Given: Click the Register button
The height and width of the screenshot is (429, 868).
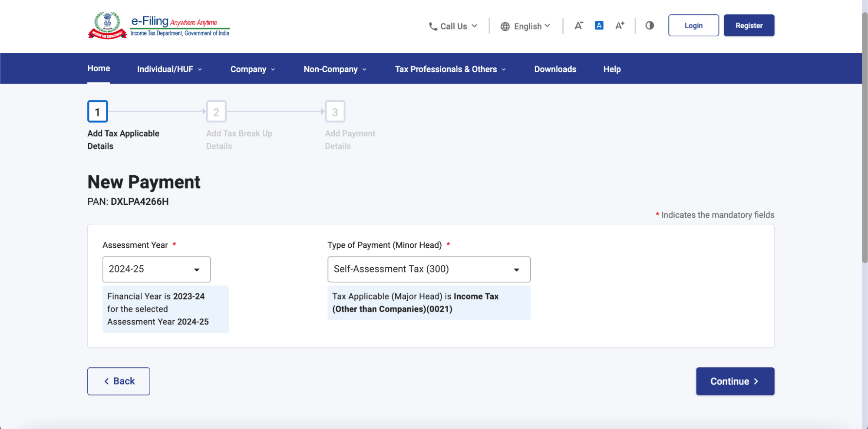Looking at the screenshot, I should pyautogui.click(x=749, y=25).
